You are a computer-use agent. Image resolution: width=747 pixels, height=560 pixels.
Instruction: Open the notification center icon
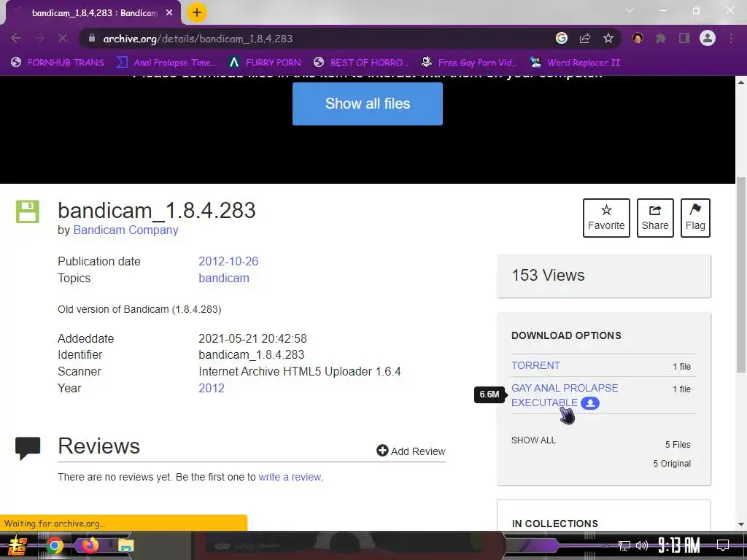coord(723,545)
